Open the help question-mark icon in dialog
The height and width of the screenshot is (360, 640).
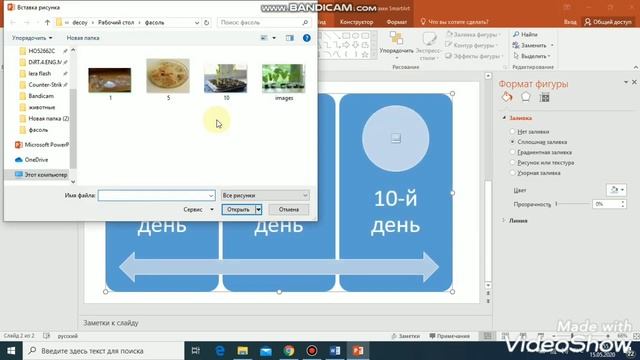[x=307, y=38]
